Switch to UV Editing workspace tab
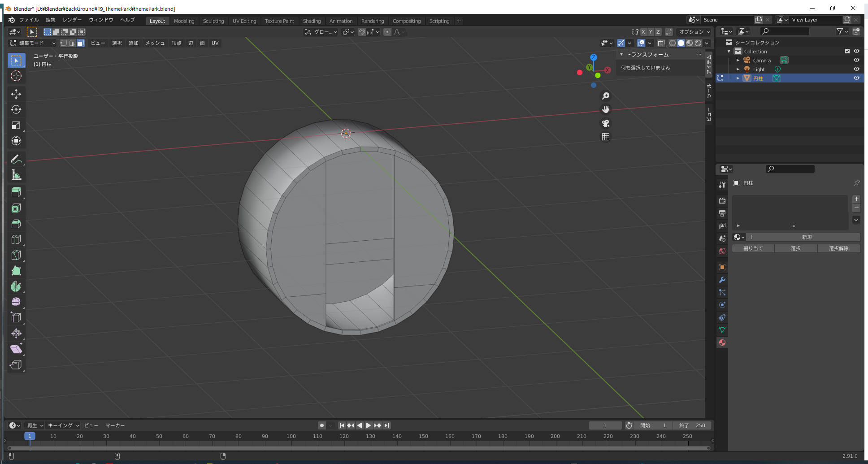The image size is (868, 464). (244, 21)
